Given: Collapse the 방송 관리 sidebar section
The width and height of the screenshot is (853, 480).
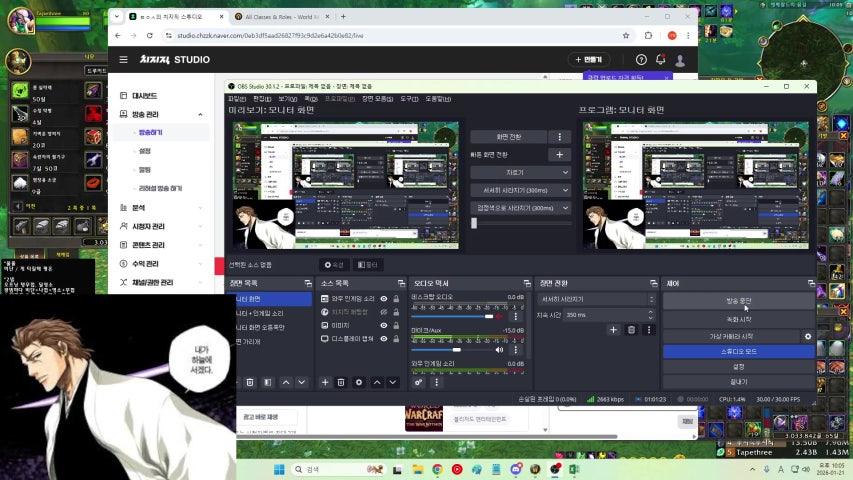Looking at the screenshot, I should (201, 114).
